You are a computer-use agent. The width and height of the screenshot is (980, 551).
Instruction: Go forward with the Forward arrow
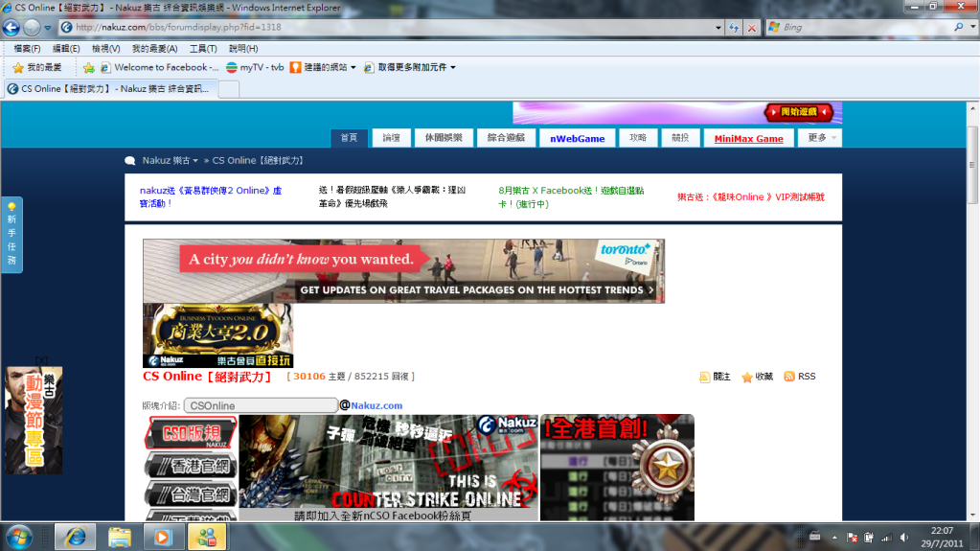pyautogui.click(x=32, y=28)
